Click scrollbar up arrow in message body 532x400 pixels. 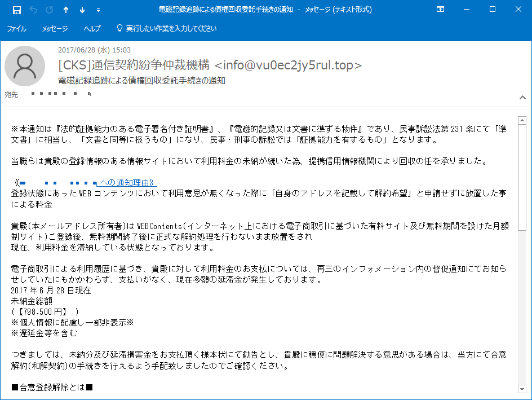(522, 121)
